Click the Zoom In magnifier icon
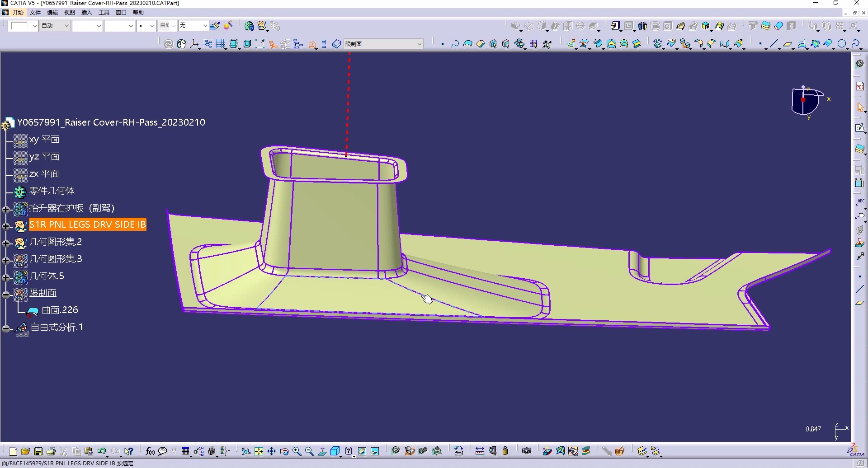The width and height of the screenshot is (868, 468). (x=297, y=451)
